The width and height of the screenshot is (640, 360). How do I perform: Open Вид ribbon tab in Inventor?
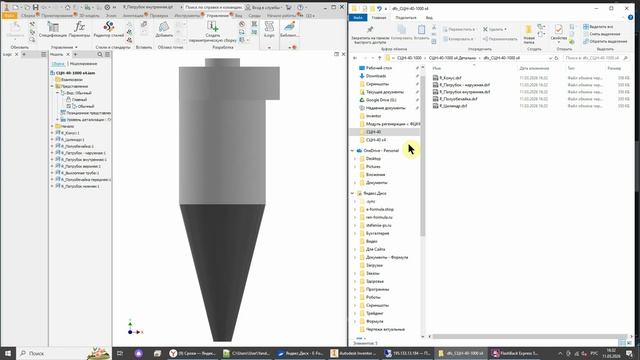point(238,16)
